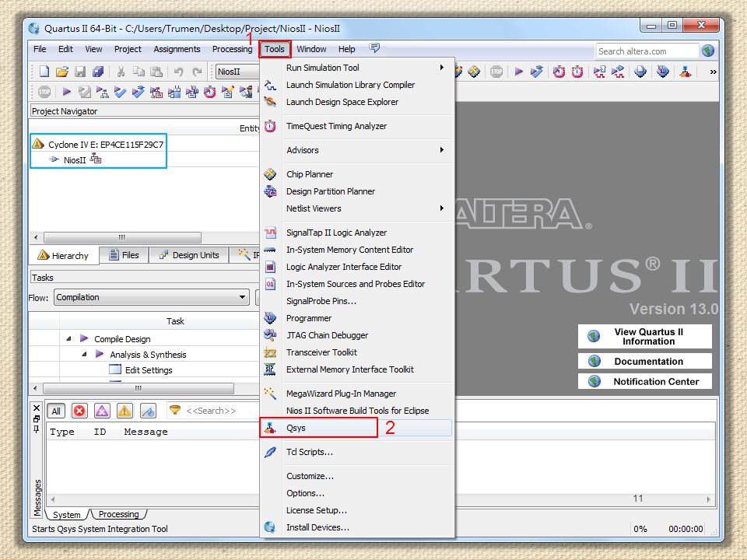This screenshot has width=747, height=560.
Task: Expand the Advisors submenu
Action: [442, 150]
